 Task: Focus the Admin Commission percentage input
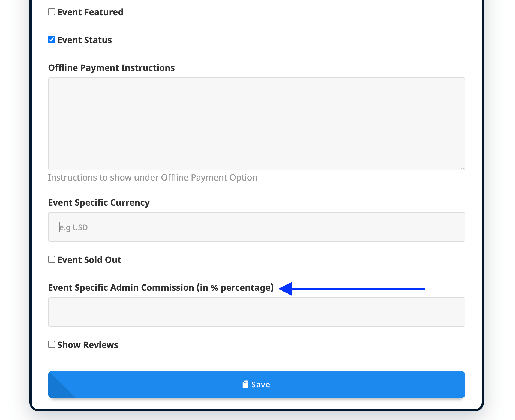256,312
